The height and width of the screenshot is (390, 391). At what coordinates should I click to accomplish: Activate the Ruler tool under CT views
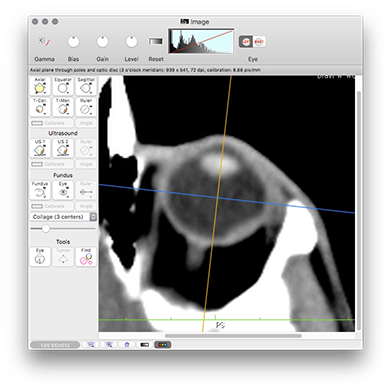(x=86, y=107)
